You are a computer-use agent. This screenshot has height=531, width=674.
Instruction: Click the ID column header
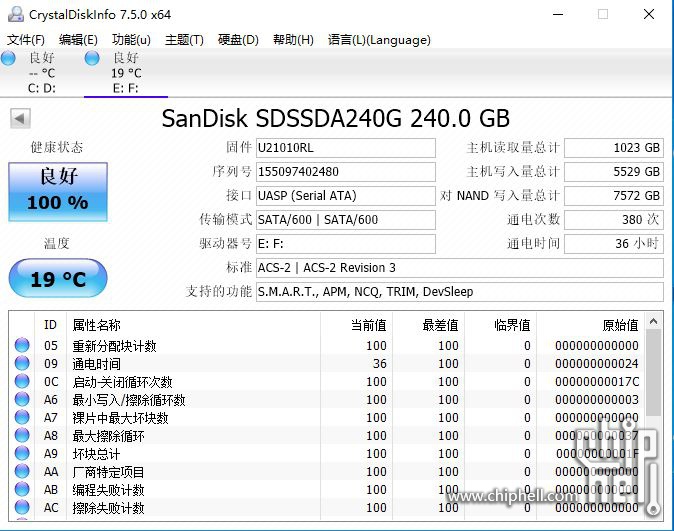(x=50, y=325)
